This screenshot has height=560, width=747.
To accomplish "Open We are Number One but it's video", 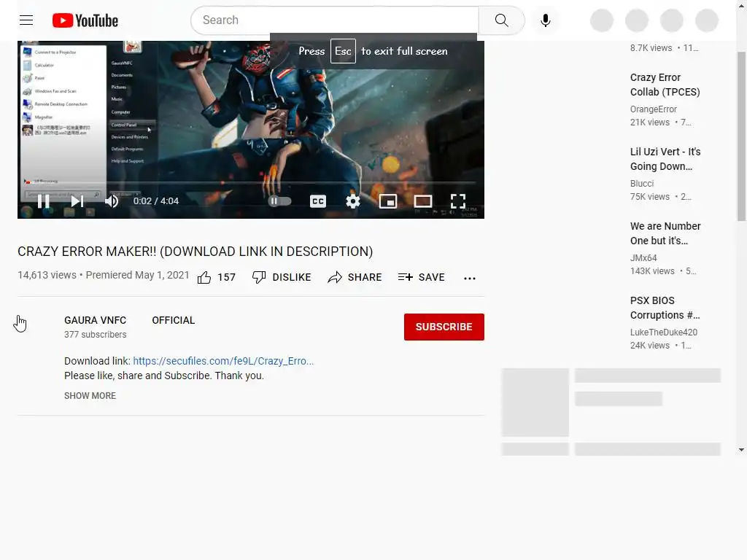I will 665,233.
